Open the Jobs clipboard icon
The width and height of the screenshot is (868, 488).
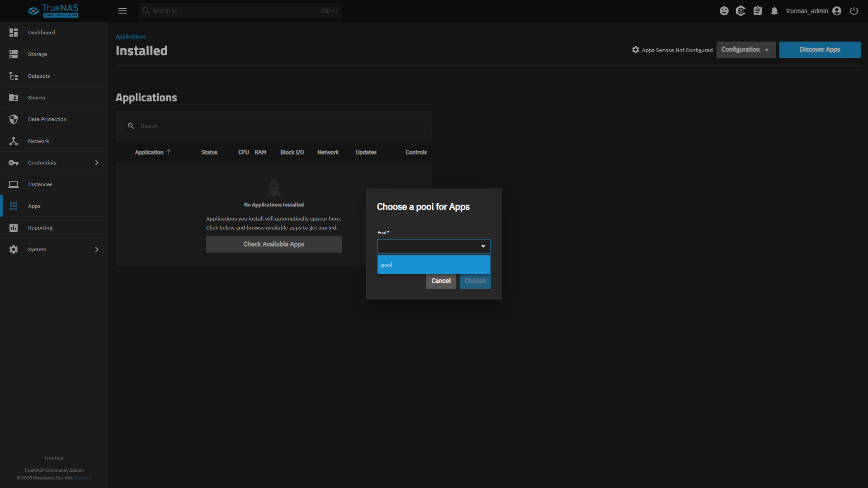pyautogui.click(x=758, y=11)
